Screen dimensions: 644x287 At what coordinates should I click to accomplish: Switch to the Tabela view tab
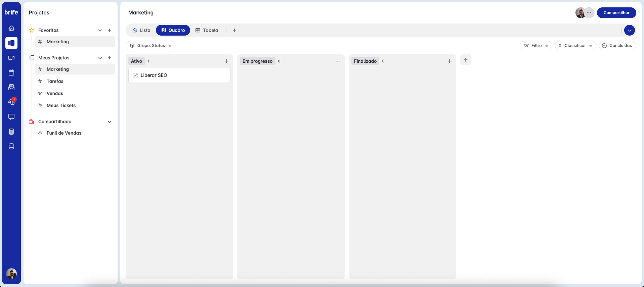pyautogui.click(x=207, y=30)
